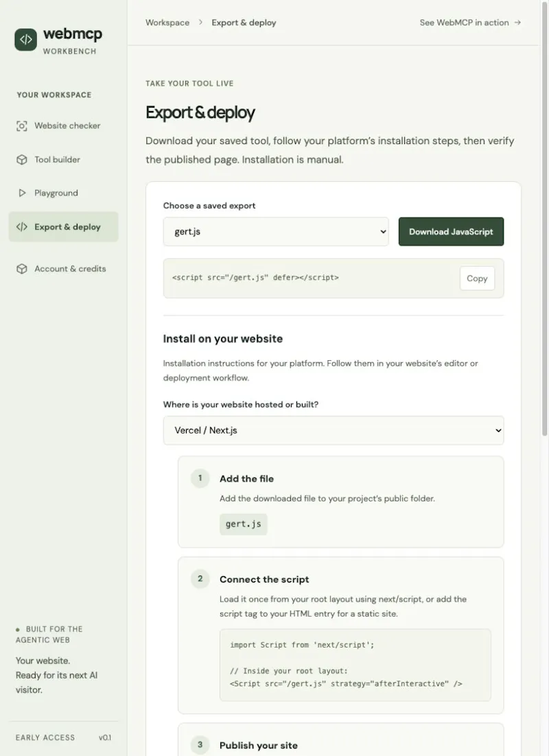
Task: Open the Playground sidebar item
Action: 63,193
